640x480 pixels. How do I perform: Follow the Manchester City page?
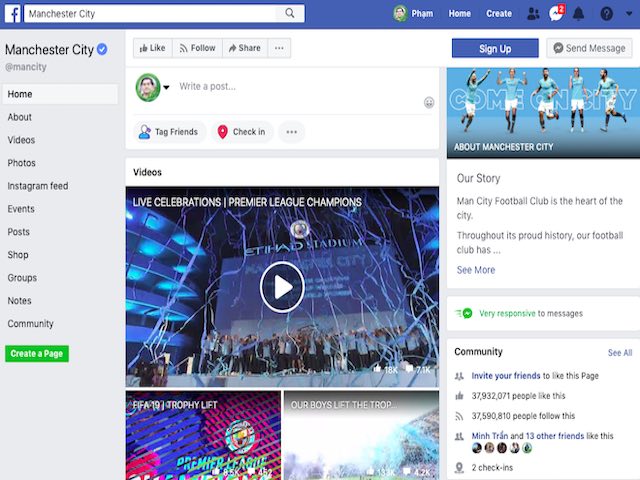click(198, 48)
